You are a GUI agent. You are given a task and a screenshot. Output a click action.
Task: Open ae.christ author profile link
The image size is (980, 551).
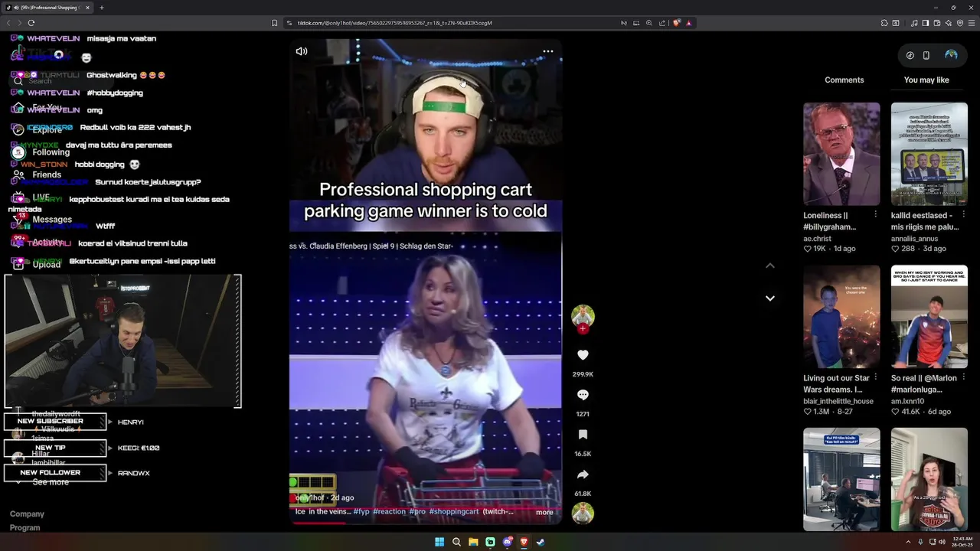(817, 239)
